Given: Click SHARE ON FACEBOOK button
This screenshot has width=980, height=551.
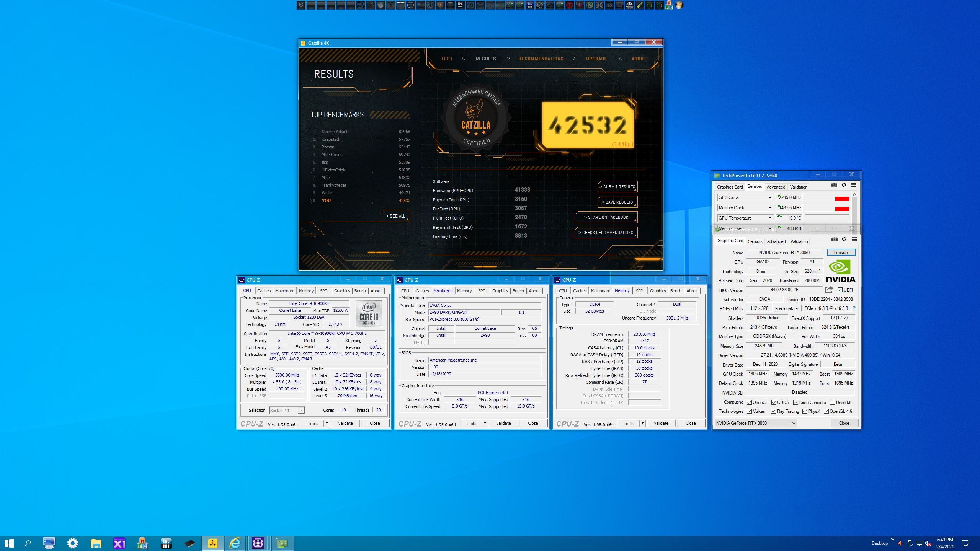Looking at the screenshot, I should click(606, 217).
